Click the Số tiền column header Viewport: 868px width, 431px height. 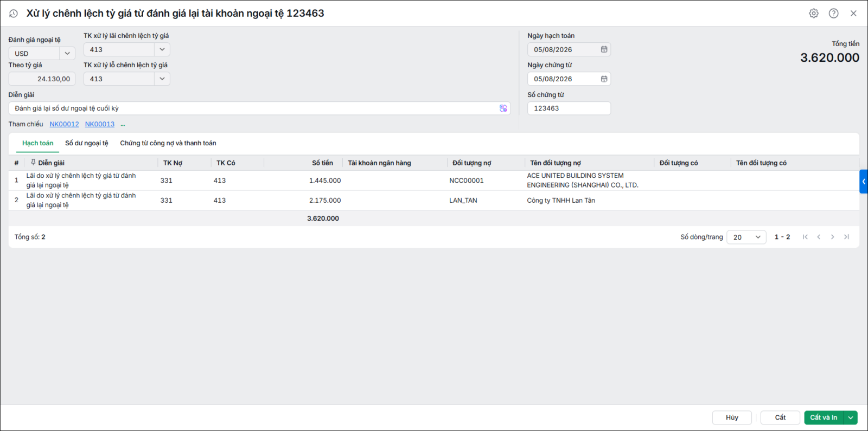click(322, 163)
